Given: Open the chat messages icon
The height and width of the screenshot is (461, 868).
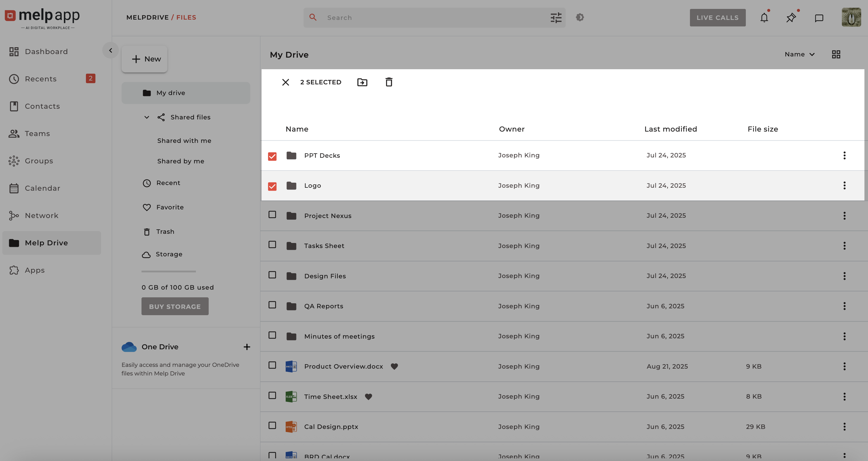Looking at the screenshot, I should [x=819, y=18].
